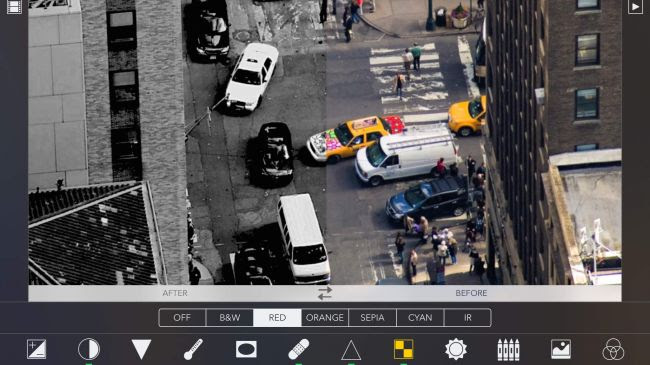Select the outlined triangle sharpen tool

pyautogui.click(x=351, y=350)
